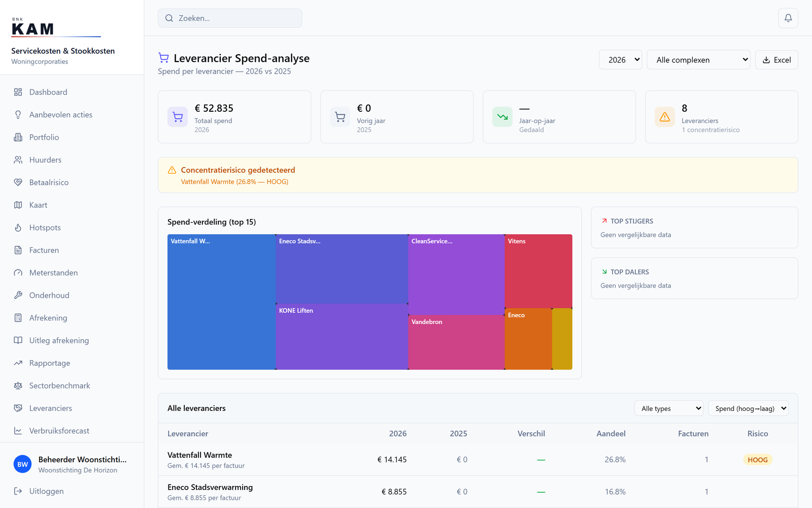Click the Concentratierisico gedetecteerd warning
812x508 pixels.
[478, 175]
